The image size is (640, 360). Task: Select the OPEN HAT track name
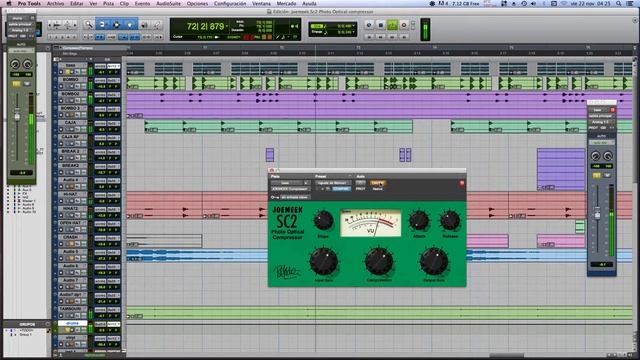click(70, 223)
